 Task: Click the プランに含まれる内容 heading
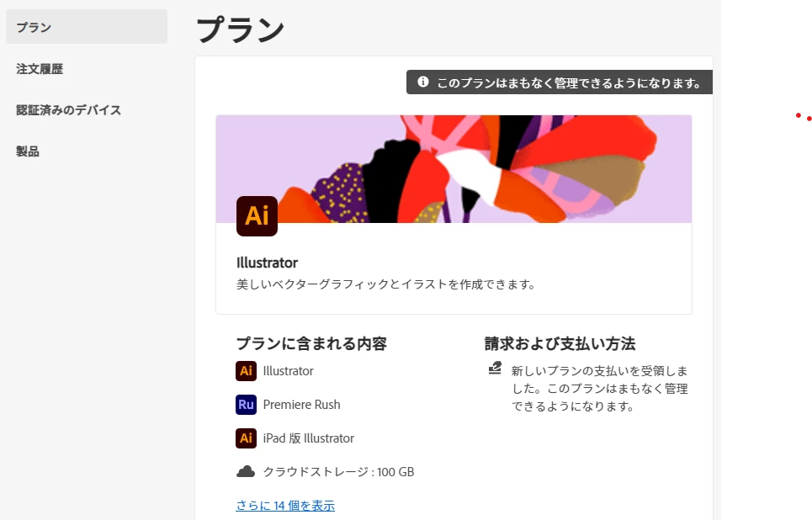pos(311,343)
